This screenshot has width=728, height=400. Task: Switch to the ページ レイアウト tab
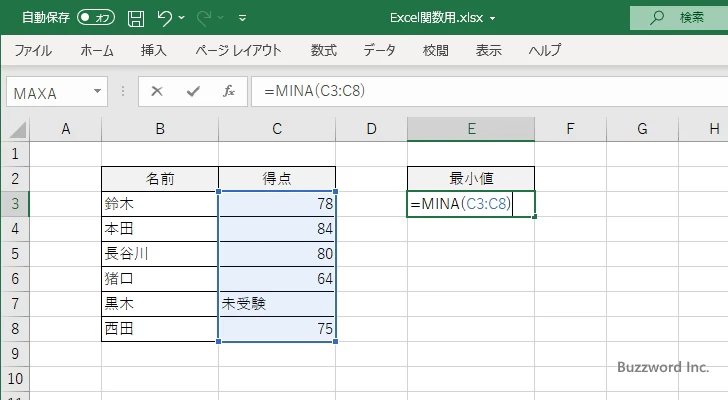[x=238, y=50]
